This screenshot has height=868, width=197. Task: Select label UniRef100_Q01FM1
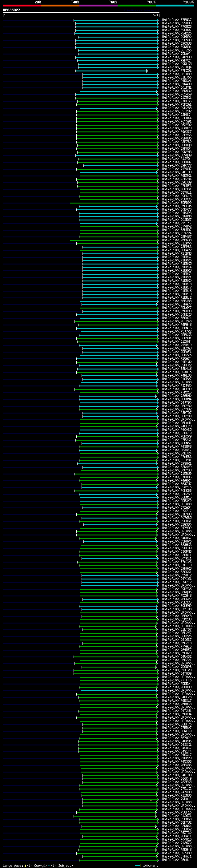(x=176, y=88)
